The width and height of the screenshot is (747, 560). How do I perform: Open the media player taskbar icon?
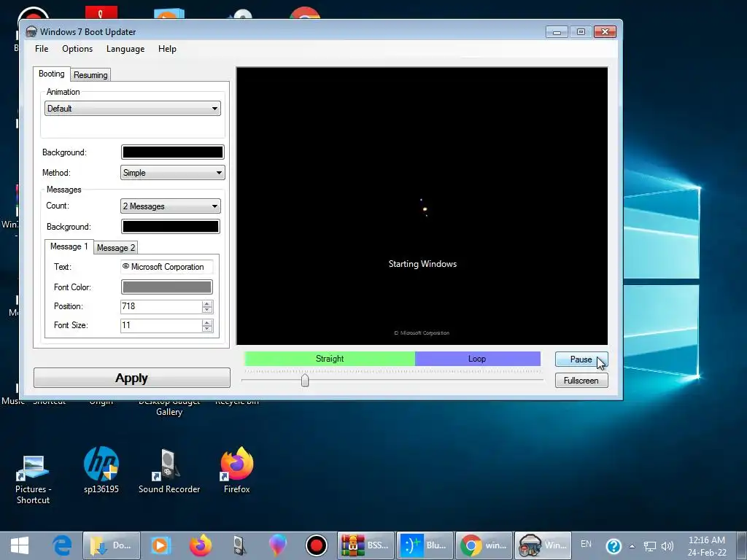pos(160,545)
